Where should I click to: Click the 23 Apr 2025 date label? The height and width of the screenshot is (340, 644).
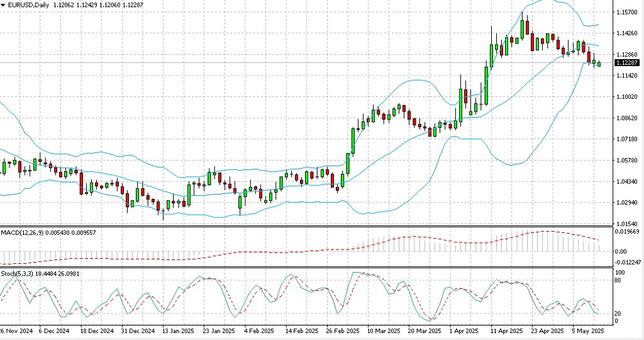(x=548, y=331)
